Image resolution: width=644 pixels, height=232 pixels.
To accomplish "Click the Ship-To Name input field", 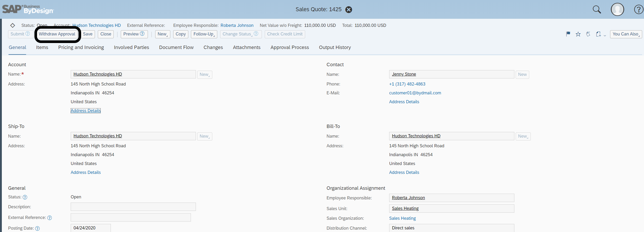I will [x=133, y=136].
